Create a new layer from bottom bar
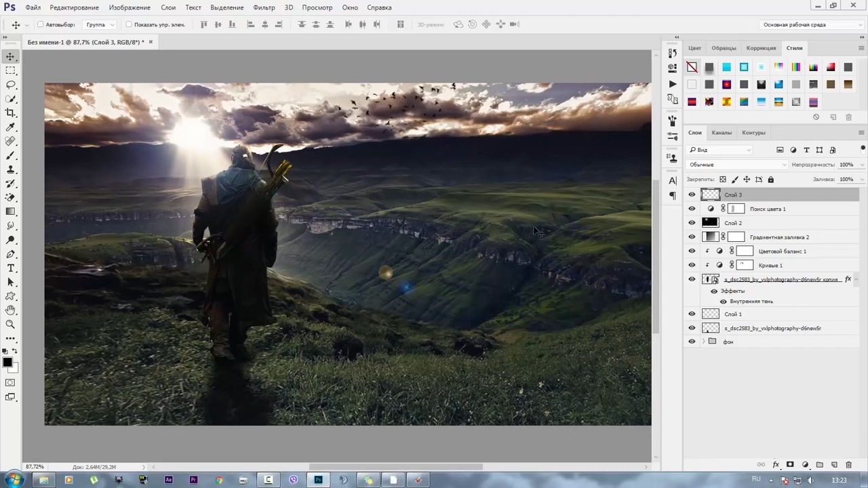The width and height of the screenshot is (868, 488). click(834, 465)
